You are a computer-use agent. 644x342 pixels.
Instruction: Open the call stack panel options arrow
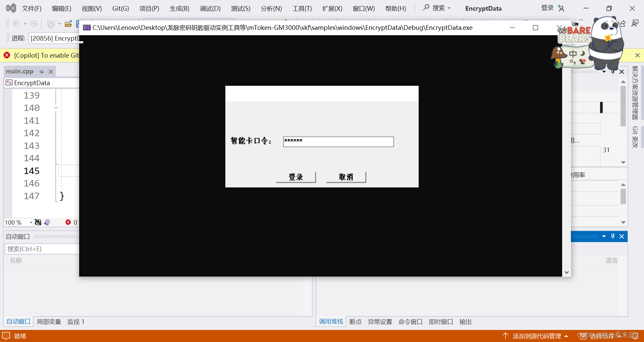tap(604, 236)
